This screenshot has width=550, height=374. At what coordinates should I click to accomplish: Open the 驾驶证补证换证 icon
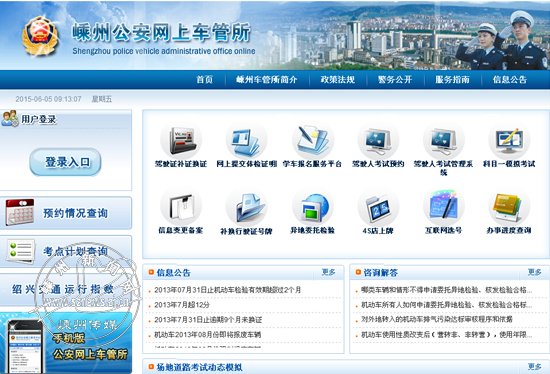click(x=181, y=142)
